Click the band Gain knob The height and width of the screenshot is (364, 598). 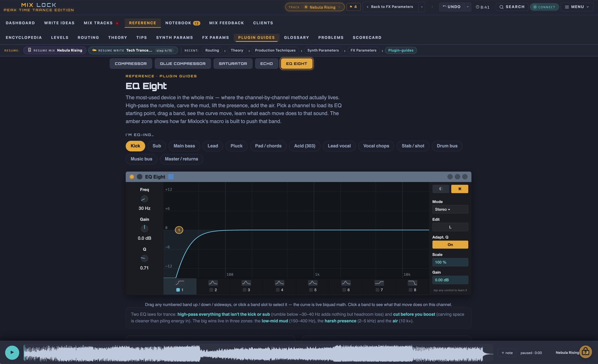[144, 228]
